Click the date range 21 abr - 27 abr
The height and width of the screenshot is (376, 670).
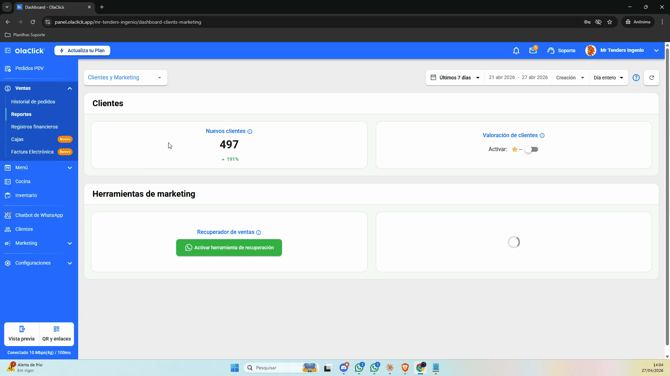[x=518, y=77]
